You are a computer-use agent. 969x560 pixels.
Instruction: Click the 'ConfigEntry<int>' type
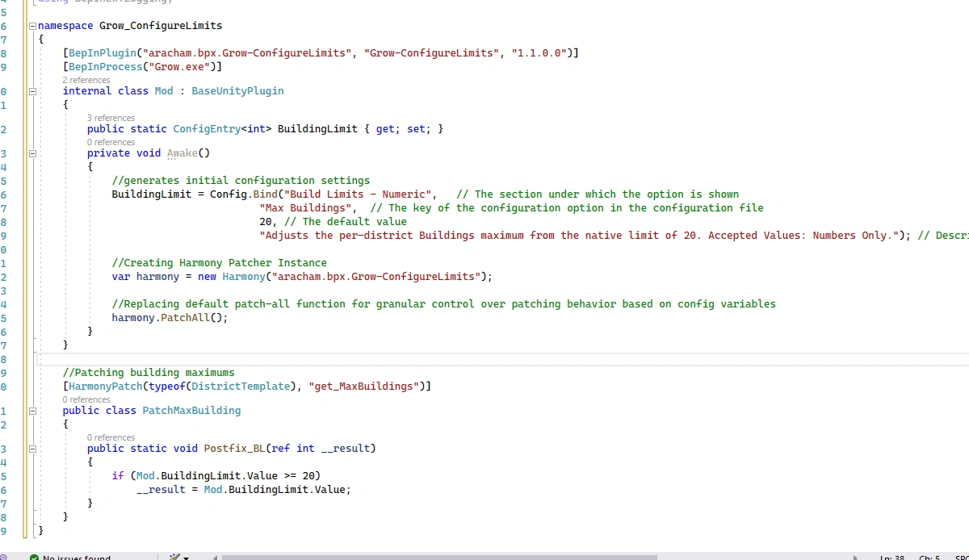point(222,129)
